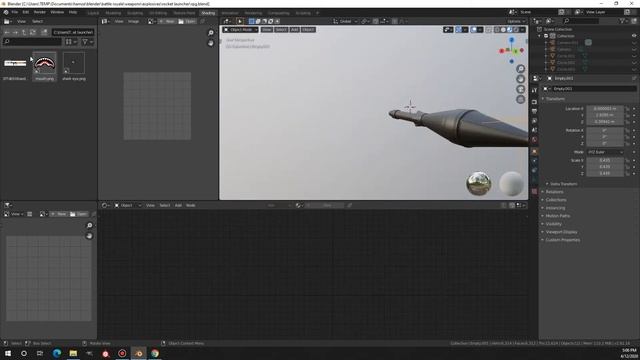Click viewport zoom navigation icon

click(x=520, y=69)
